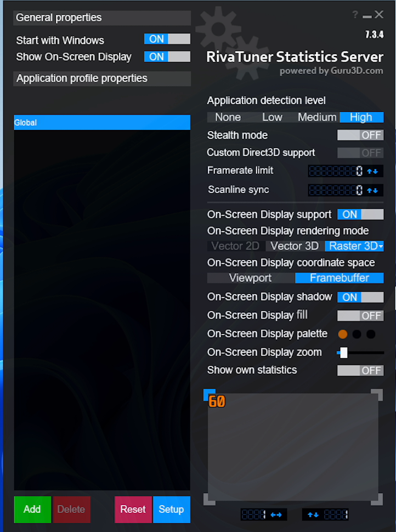Click the General properties header
Screen dimensions: 396x532
102,18
